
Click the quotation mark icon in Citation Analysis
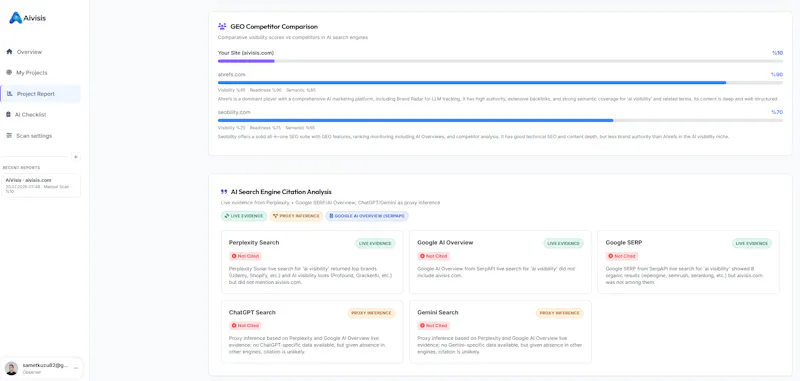(x=223, y=192)
